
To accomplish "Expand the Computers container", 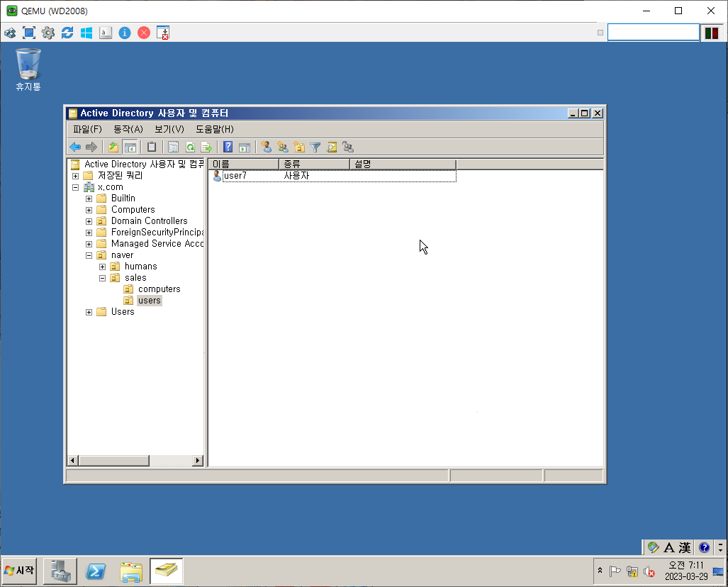I will [x=89, y=210].
